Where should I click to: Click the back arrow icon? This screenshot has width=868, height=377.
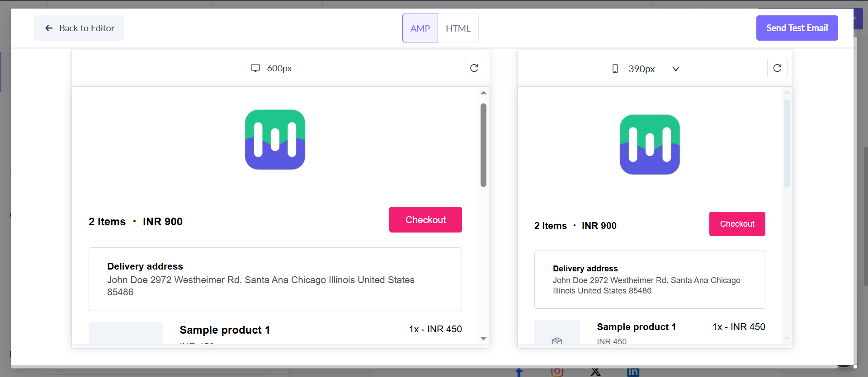click(49, 28)
